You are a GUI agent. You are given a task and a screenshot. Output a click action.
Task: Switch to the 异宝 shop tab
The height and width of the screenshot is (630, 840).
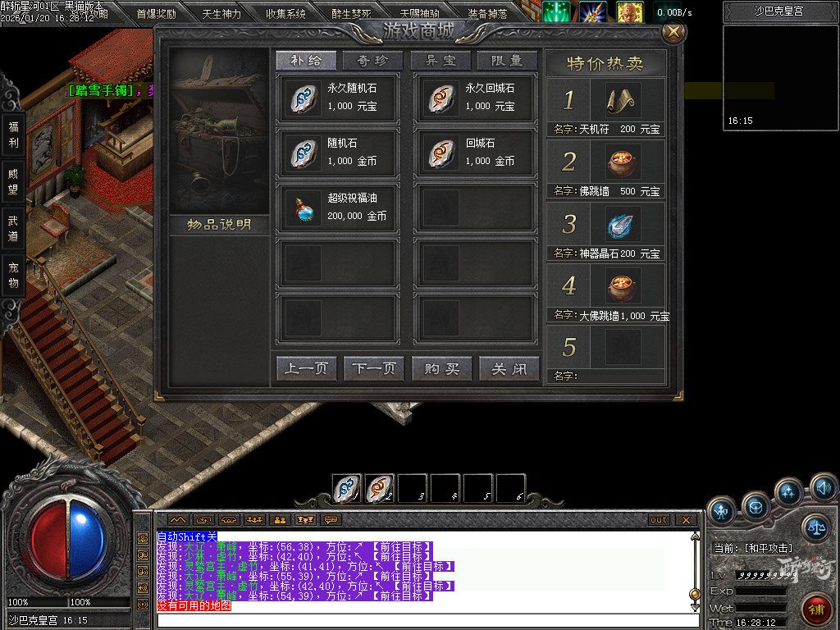pos(441,61)
